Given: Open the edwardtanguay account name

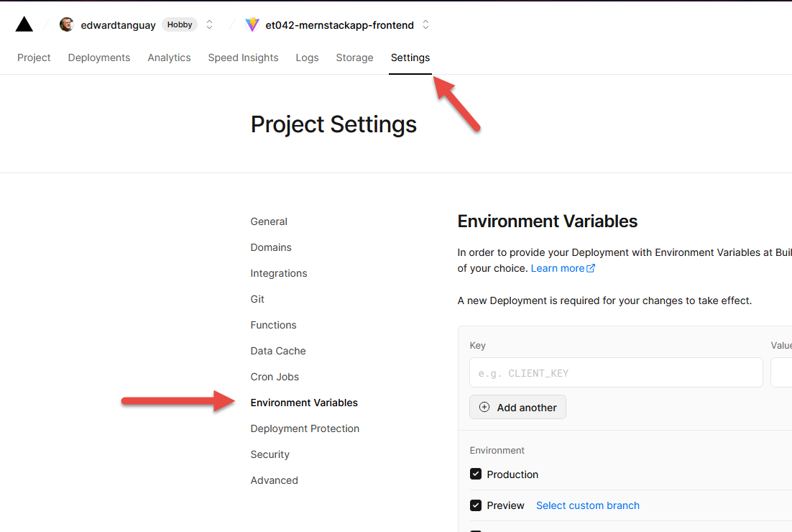Looking at the screenshot, I should pyautogui.click(x=118, y=25).
